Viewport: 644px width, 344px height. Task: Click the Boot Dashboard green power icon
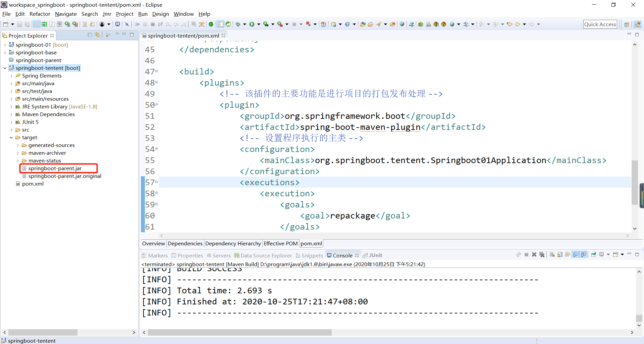coord(211,24)
